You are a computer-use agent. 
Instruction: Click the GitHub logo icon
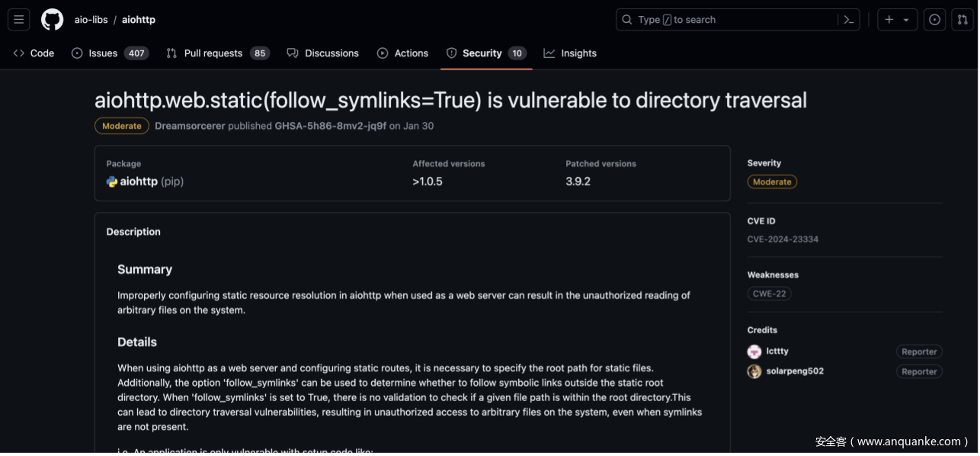pyautogui.click(x=52, y=20)
